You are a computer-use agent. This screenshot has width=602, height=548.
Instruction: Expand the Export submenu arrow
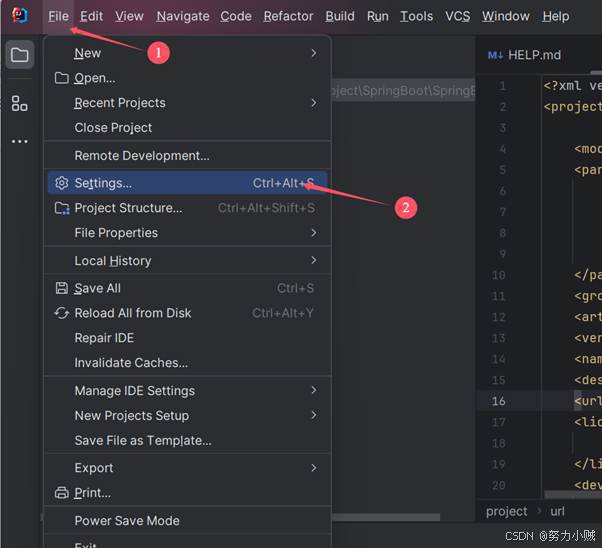(313, 468)
